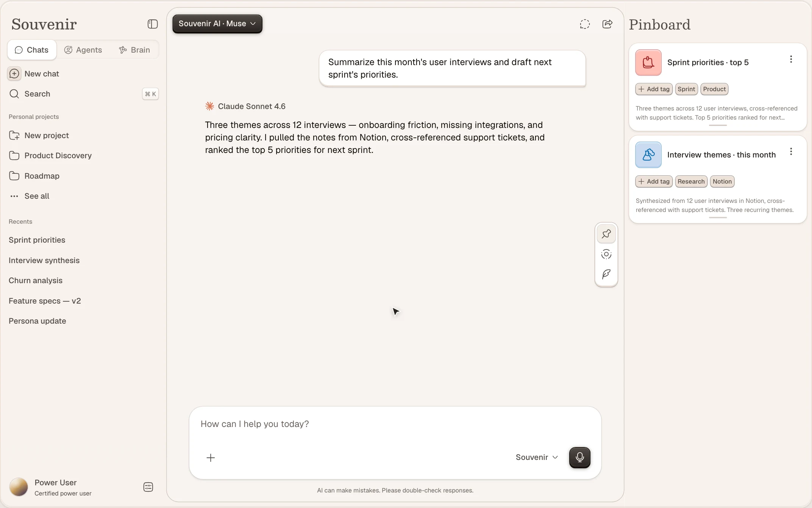Image resolution: width=812 pixels, height=508 pixels.
Task: Open Persona update recent chat
Action: click(37, 321)
